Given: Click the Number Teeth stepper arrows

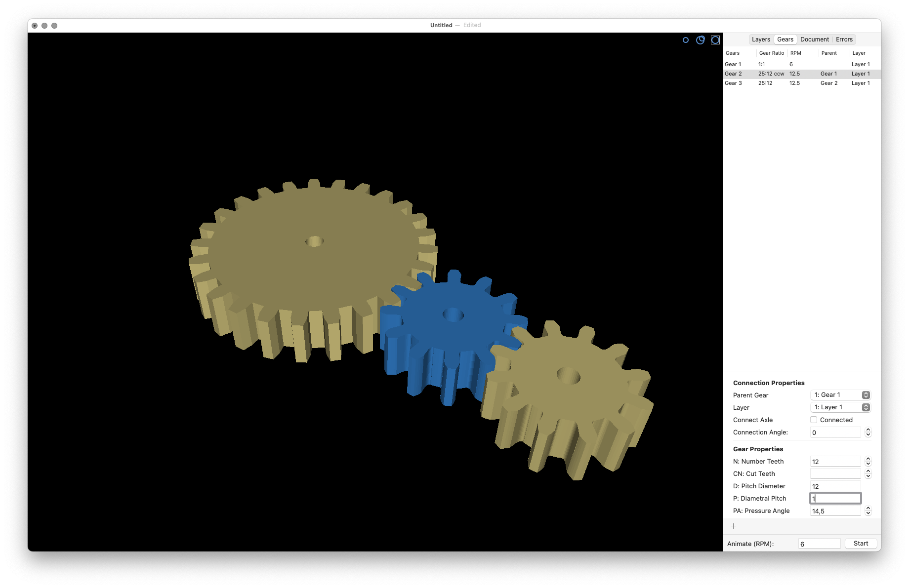Looking at the screenshot, I should tap(868, 462).
